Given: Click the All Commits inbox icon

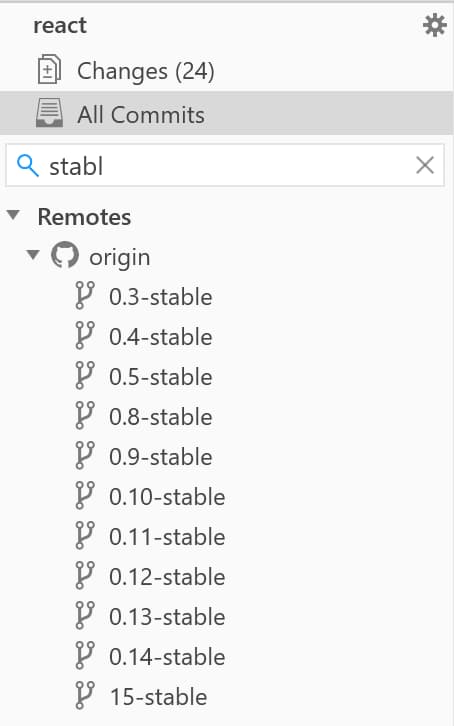Looking at the screenshot, I should point(49,113).
